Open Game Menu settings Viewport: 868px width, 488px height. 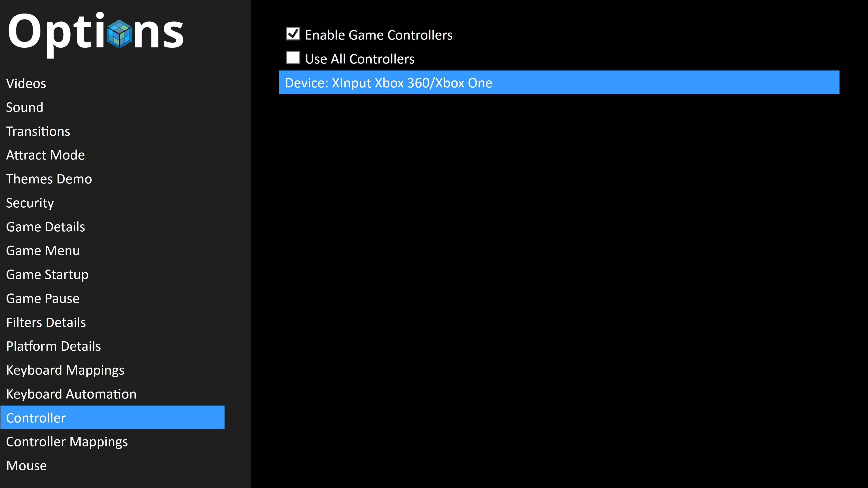43,251
